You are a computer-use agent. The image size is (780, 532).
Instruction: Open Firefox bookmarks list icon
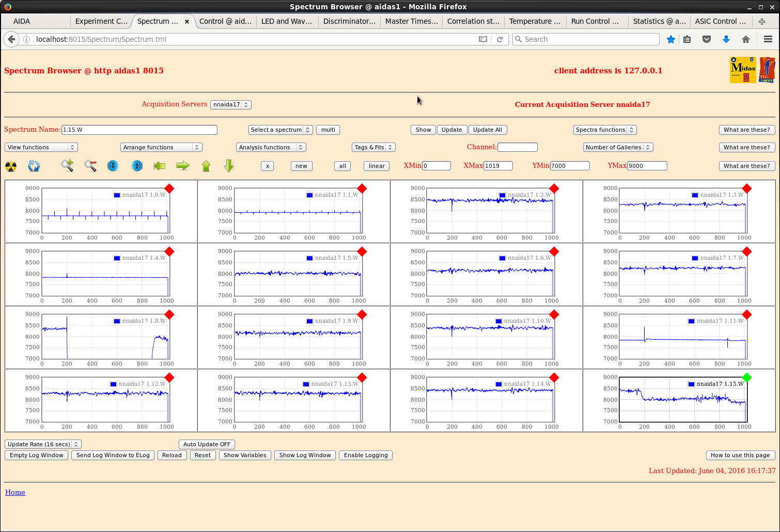coord(687,39)
